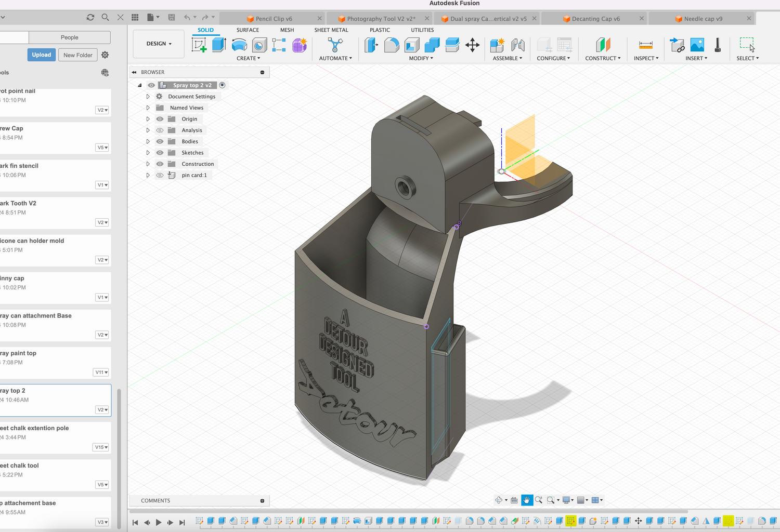
Task: Toggle visibility of Origin folder
Action: tap(160, 119)
